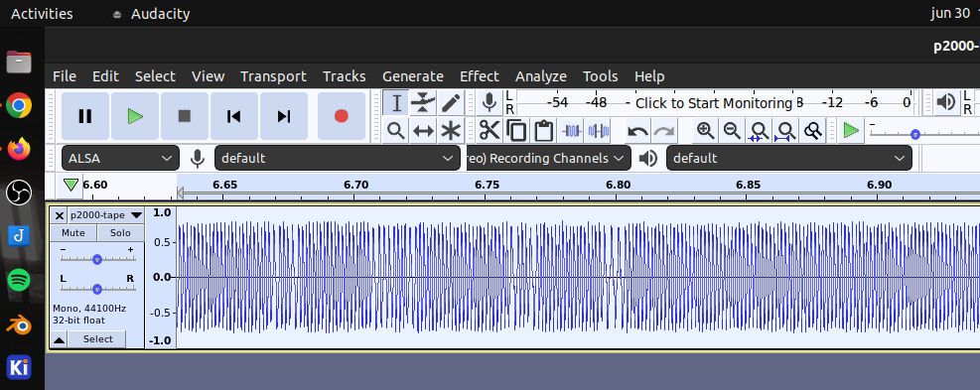Click the track Select button
The height and width of the screenshot is (390, 980).
coord(98,339)
